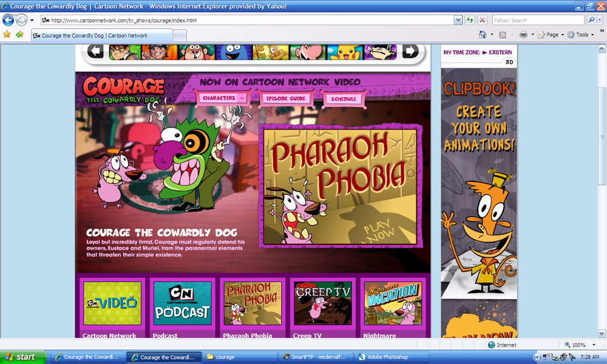Click the Courage the Cowardly Dog logo
The image size is (607, 364).
[x=124, y=90]
